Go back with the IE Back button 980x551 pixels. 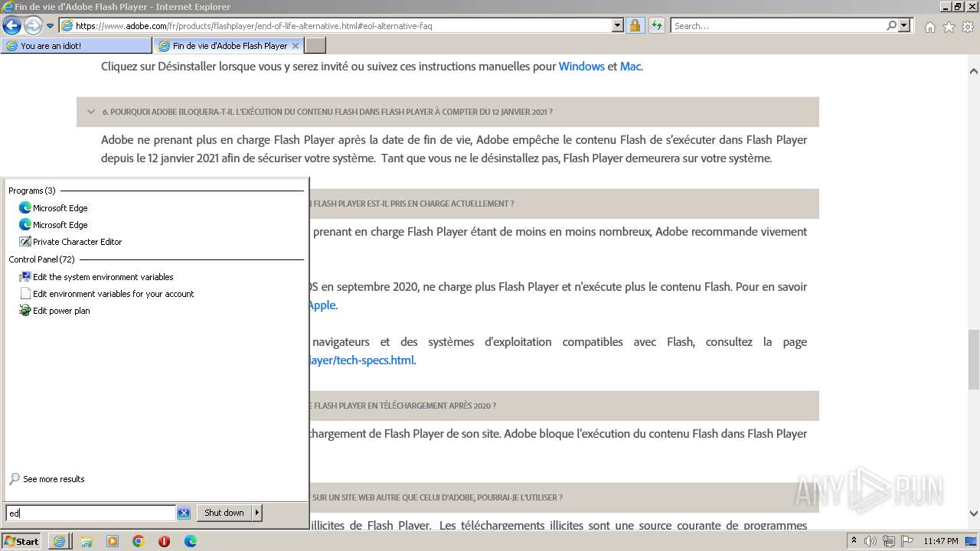[x=11, y=25]
